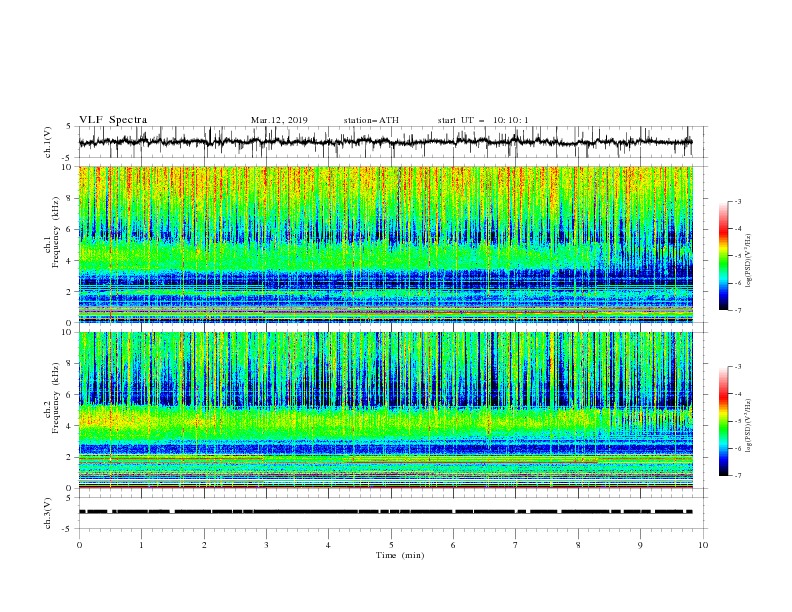Click the time axis tick label "8"
792x612 pixels.
578,545
